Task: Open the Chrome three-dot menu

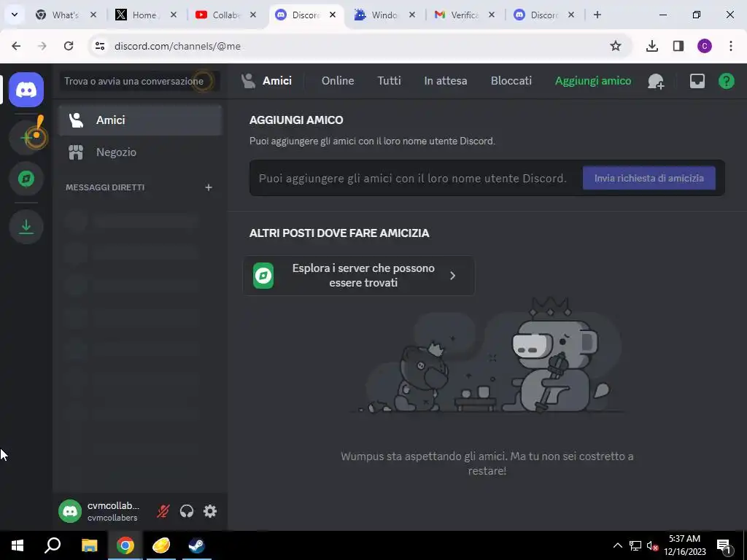Action: tap(731, 46)
